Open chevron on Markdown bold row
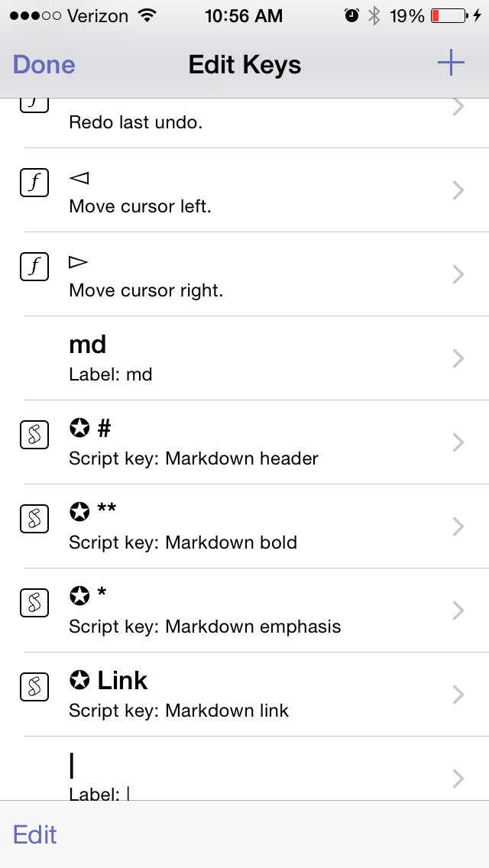Viewport: 489px width, 868px height. coord(458,526)
